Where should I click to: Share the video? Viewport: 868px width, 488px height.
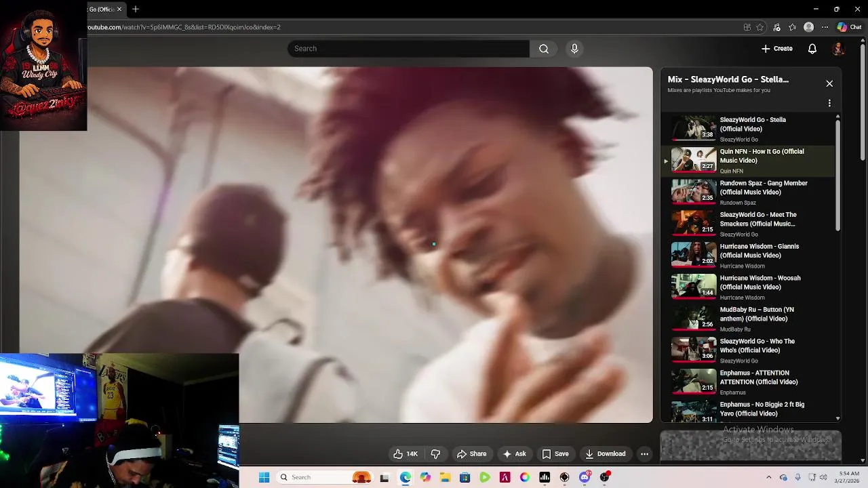[x=471, y=454]
